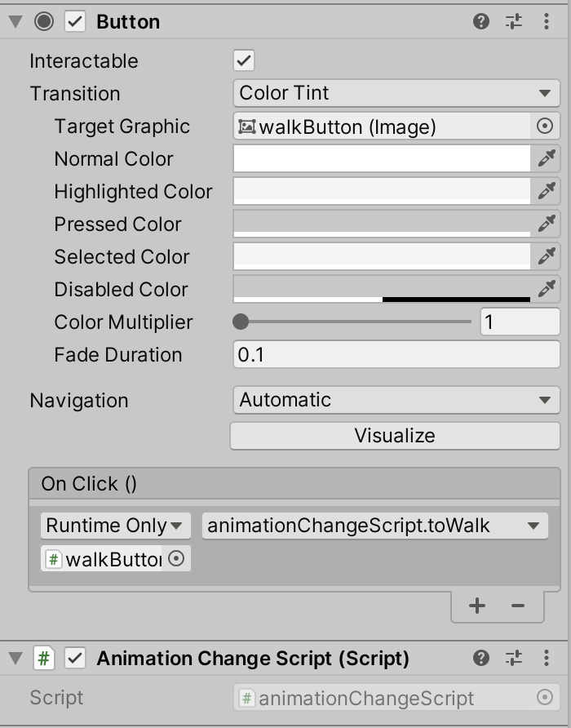Open Animation Change Script preset settings
Image resolution: width=571 pixels, height=728 pixels.
click(514, 658)
